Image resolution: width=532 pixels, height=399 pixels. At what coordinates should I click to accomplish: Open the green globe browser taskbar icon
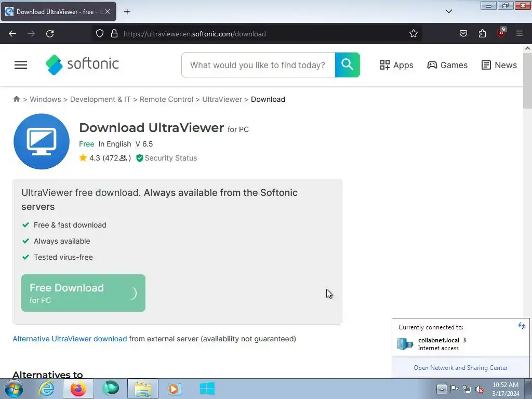pyautogui.click(x=111, y=389)
